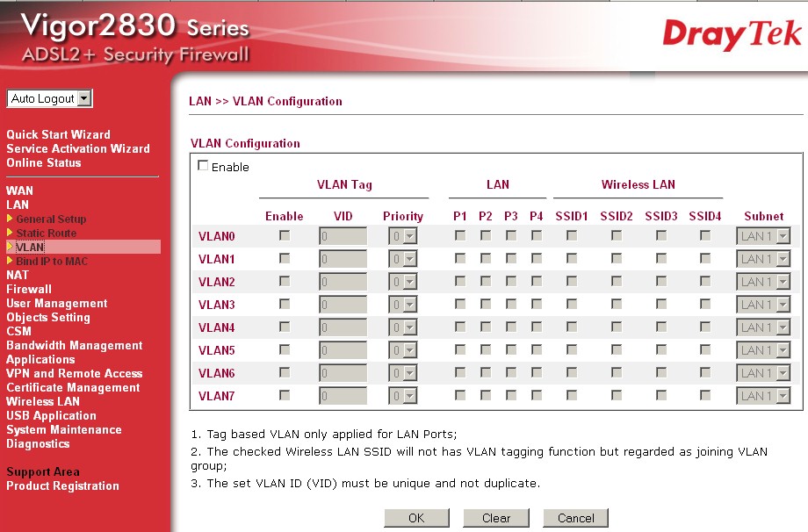Enable VLAN tag for VLAN3
This screenshot has width=808, height=532.
[285, 304]
